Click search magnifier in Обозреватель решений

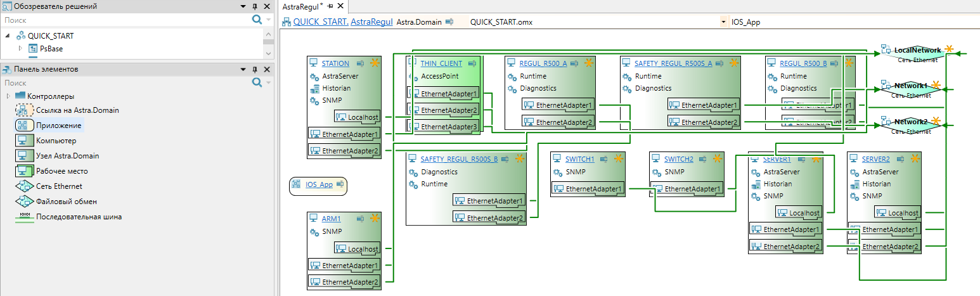(x=257, y=20)
